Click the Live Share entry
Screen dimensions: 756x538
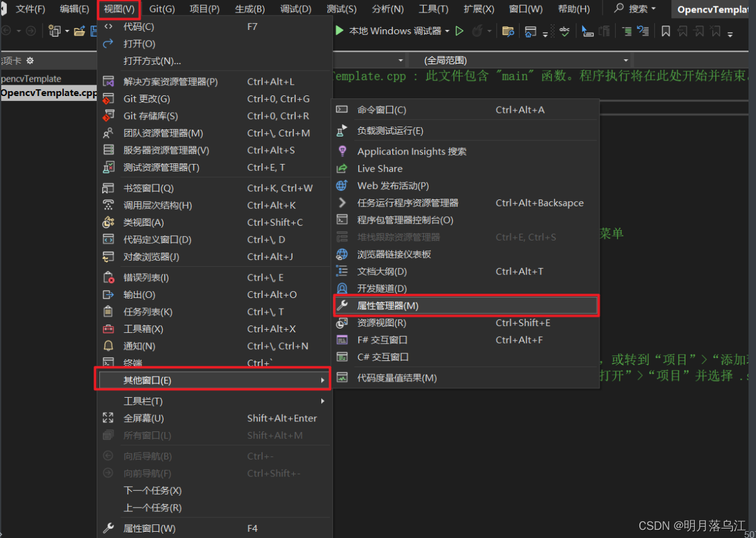pos(380,168)
